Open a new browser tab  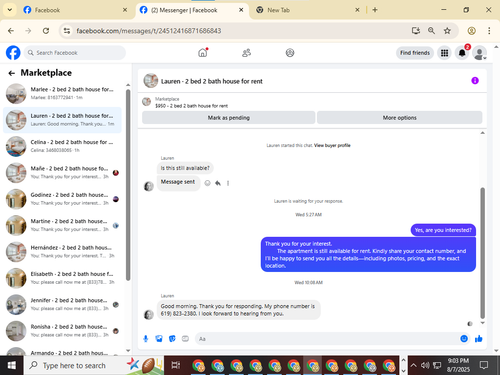click(x=375, y=10)
